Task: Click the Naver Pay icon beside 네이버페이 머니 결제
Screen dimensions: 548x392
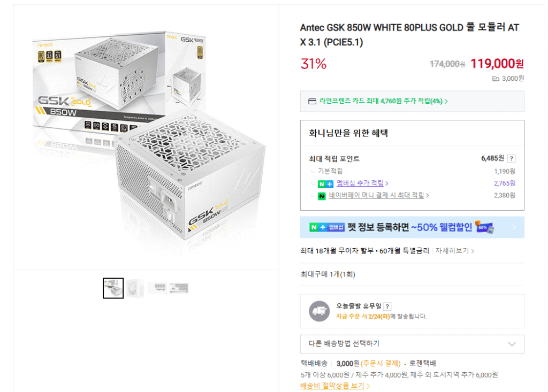Action: (x=321, y=194)
